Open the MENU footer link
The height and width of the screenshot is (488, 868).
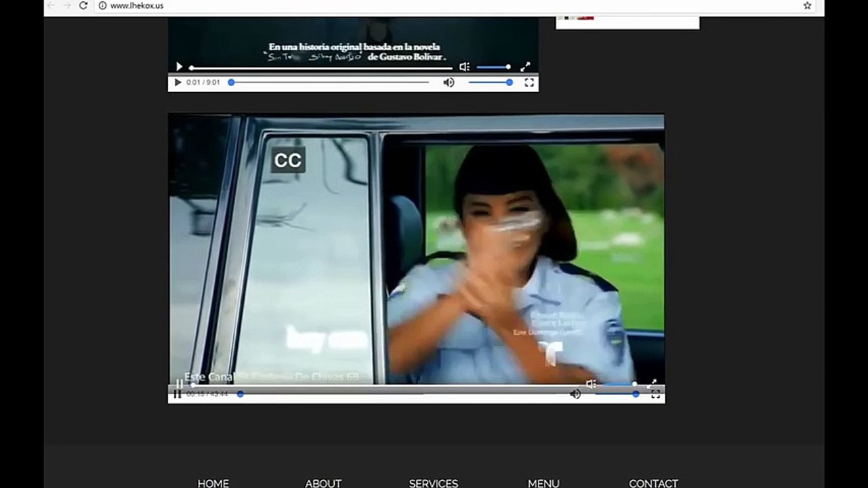(x=543, y=483)
